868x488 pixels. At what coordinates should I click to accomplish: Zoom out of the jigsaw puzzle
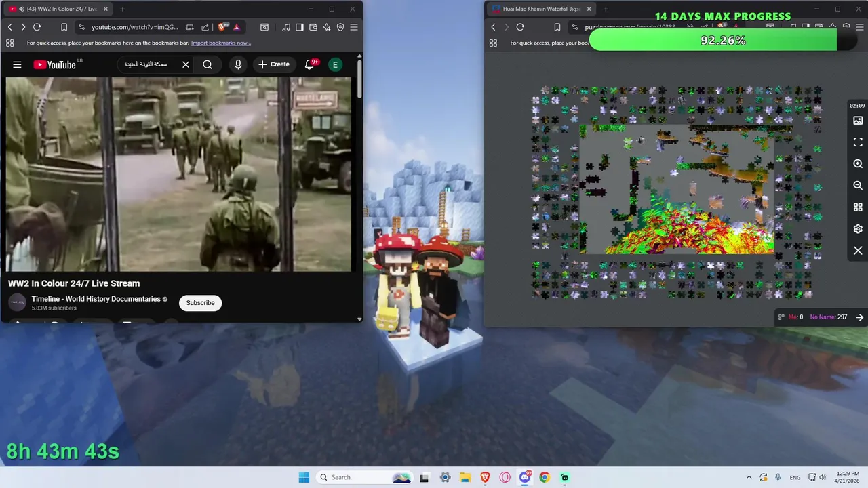(x=858, y=186)
